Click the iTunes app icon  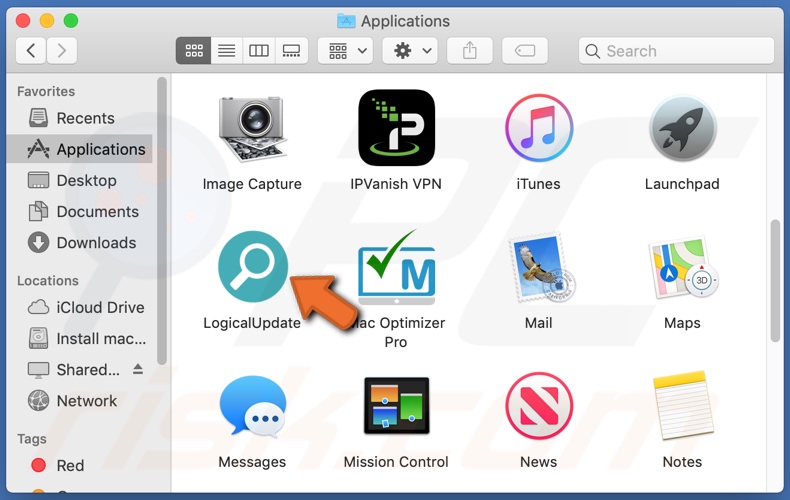tap(539, 128)
